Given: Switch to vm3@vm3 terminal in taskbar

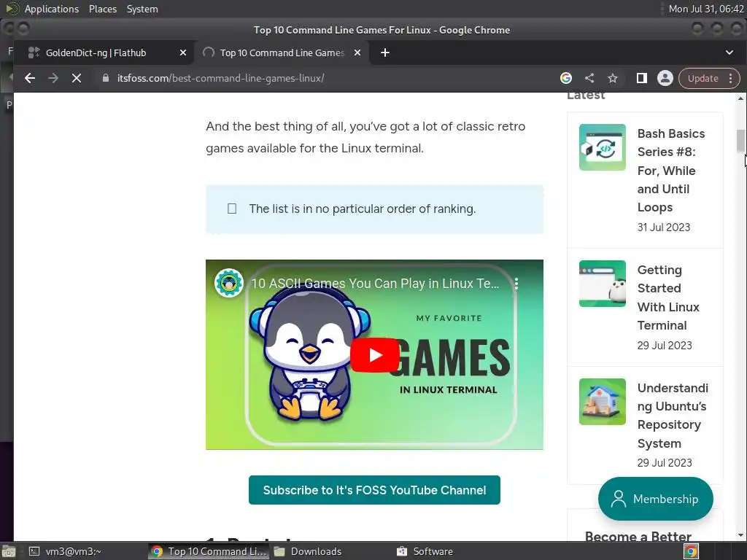Looking at the screenshot, I should (x=65, y=551).
